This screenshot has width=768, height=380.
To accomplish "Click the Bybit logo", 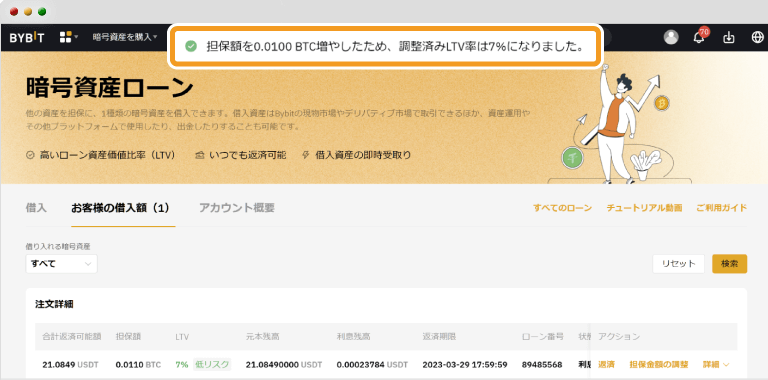I will [x=26, y=37].
